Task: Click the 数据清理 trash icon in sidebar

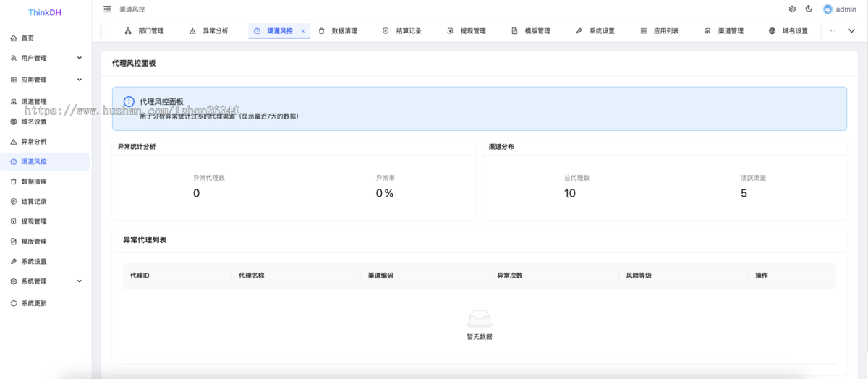Action: pos(14,182)
